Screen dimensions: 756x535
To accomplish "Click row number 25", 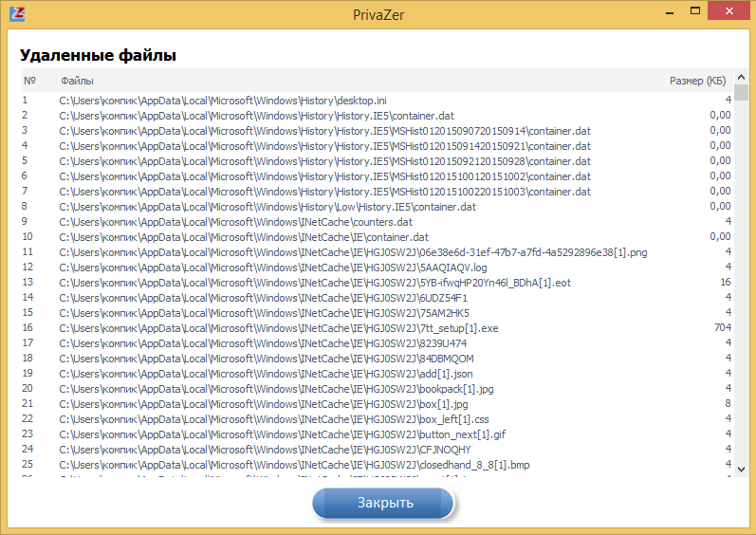I will point(28,464).
